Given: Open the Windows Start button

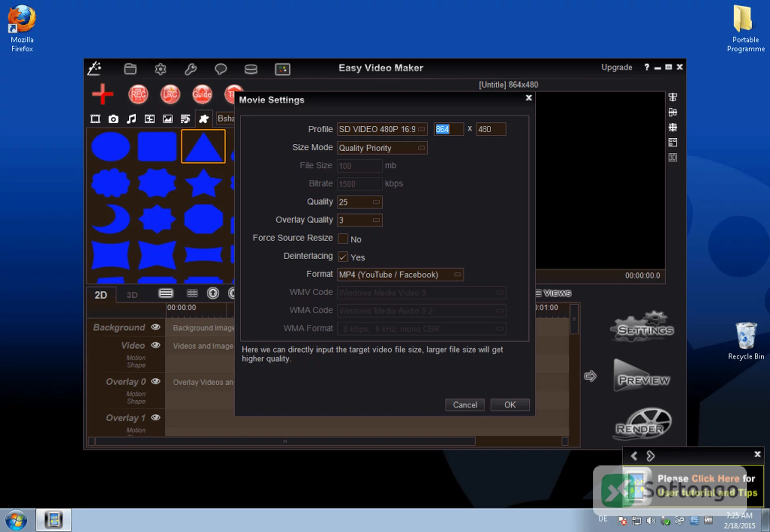Looking at the screenshot, I should tap(16, 520).
